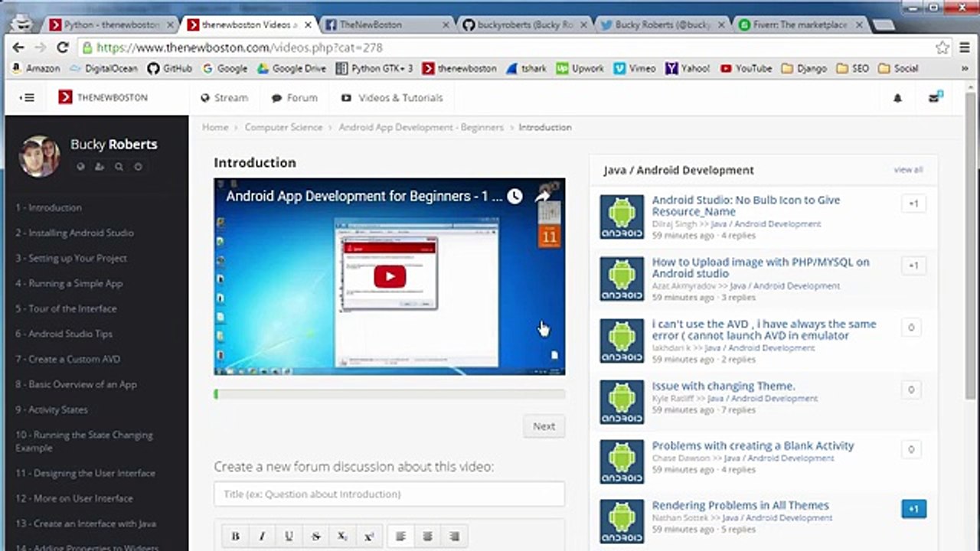The width and height of the screenshot is (980, 551).
Task: Go back with the browser back arrow
Action: coord(18,47)
